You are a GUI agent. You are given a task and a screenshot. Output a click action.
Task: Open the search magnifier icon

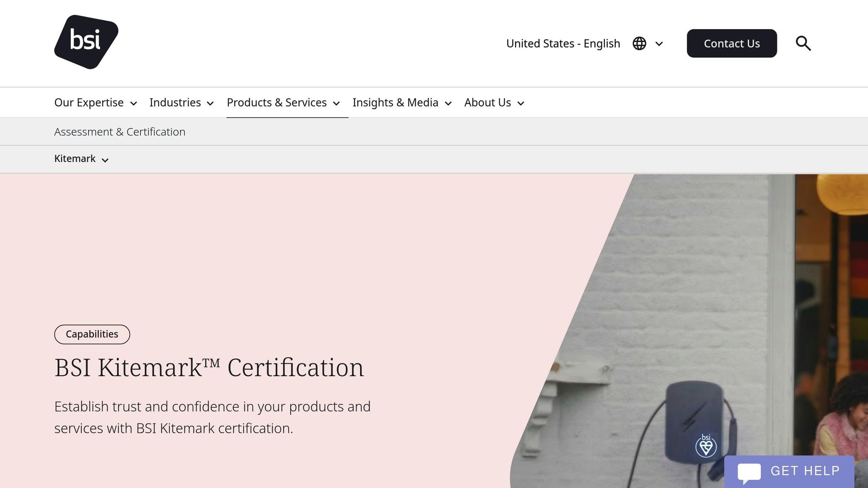click(803, 43)
